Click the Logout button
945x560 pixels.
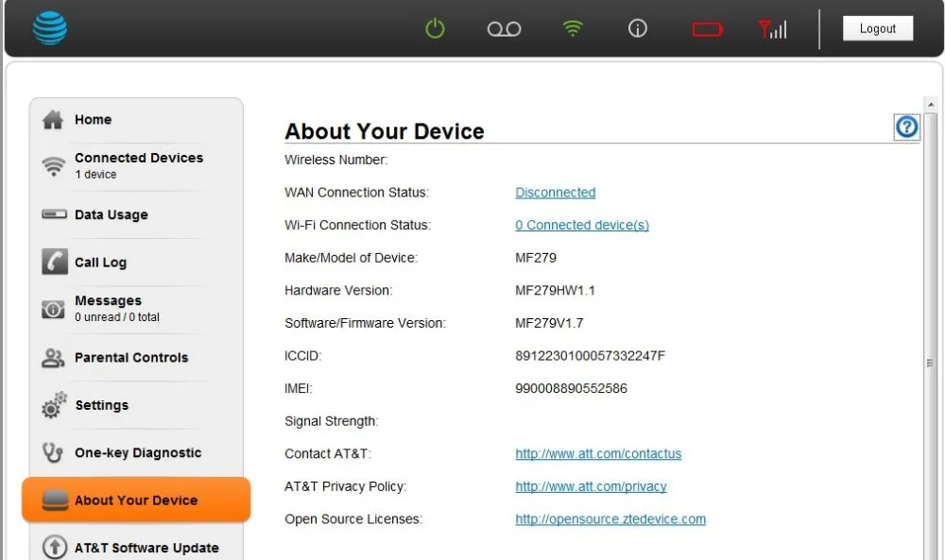tap(877, 28)
